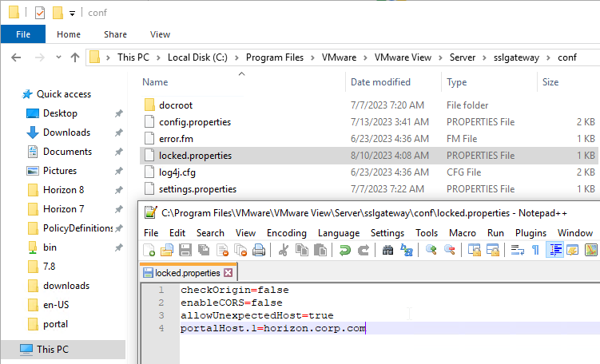Sort by the Type column header
The image size is (600, 364).
[456, 82]
